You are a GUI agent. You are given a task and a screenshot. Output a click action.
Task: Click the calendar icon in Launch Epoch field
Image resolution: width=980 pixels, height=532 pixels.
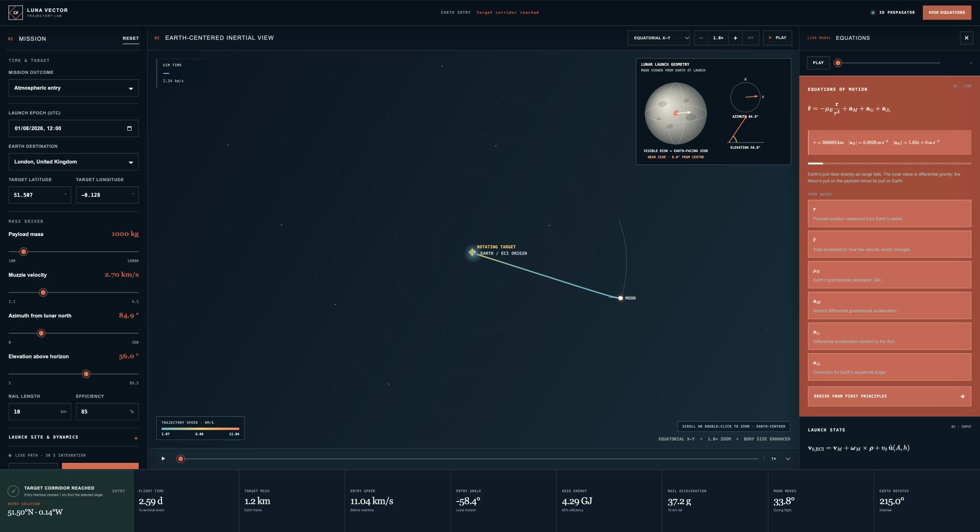click(x=129, y=128)
